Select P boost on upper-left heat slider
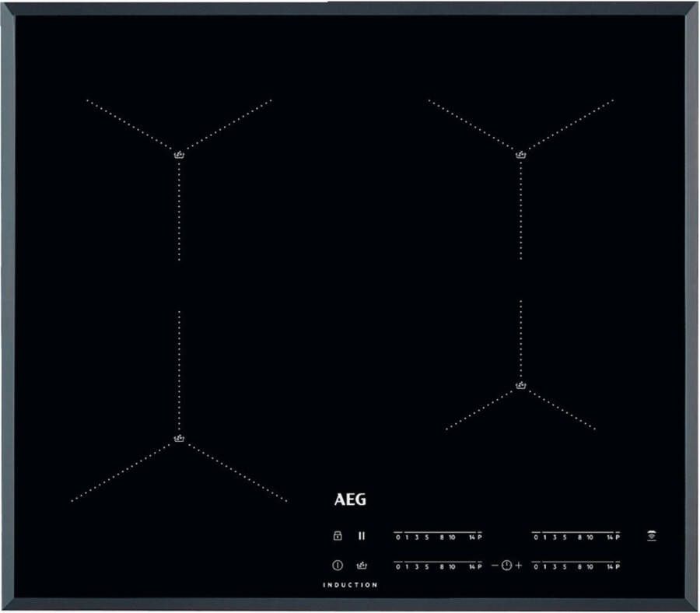 tap(480, 537)
